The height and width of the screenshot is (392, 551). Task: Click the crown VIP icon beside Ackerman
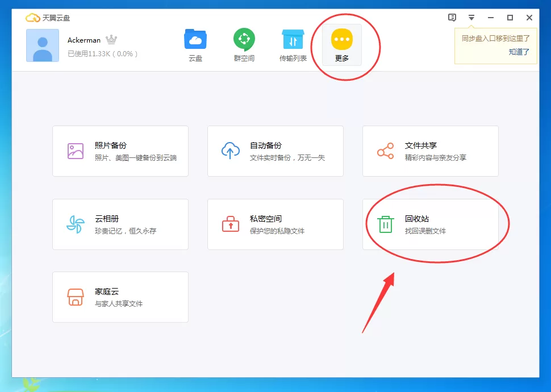tap(111, 39)
